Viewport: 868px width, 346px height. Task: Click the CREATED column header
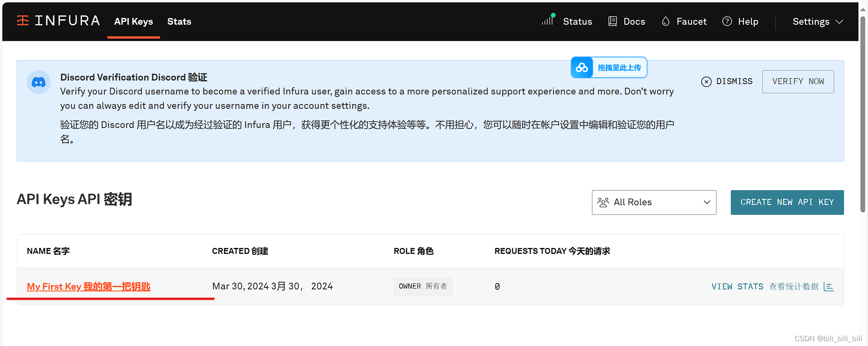[x=240, y=251]
